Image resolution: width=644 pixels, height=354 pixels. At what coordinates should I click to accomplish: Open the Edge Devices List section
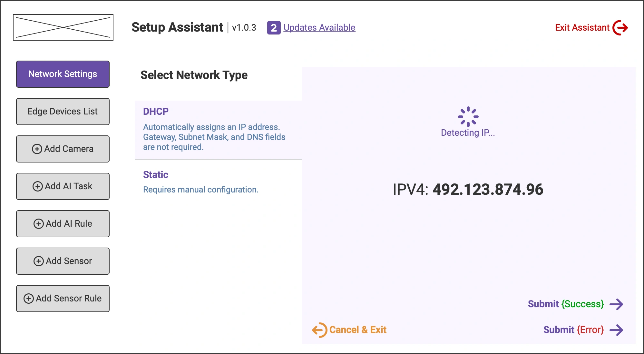coord(63,111)
